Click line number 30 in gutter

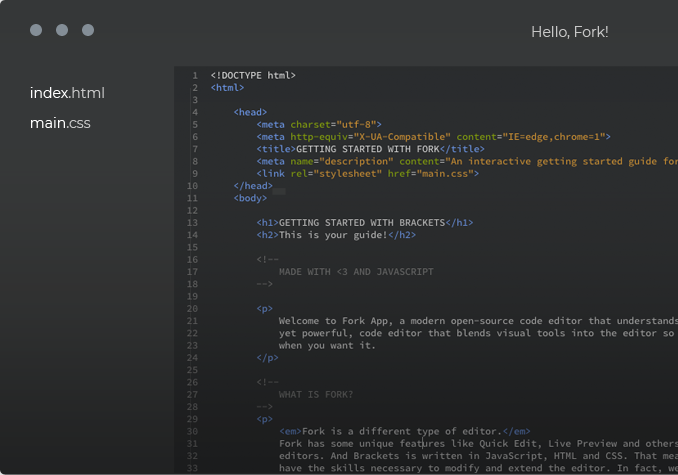192,431
